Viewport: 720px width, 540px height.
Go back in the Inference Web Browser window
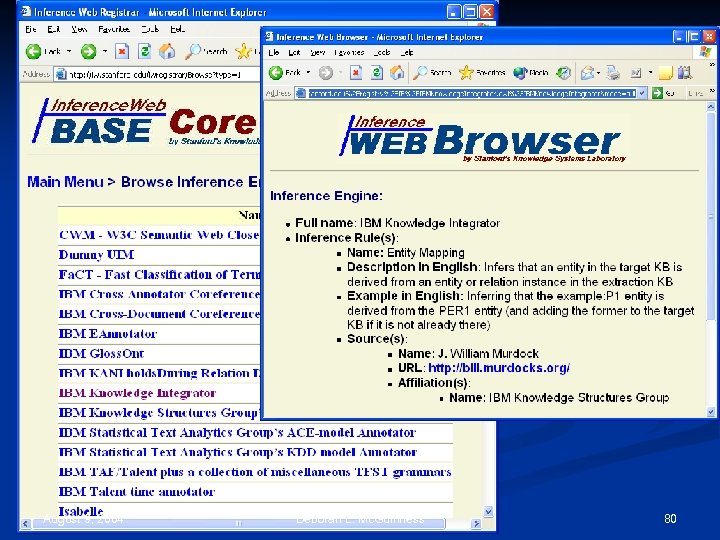pyautogui.click(x=285, y=73)
